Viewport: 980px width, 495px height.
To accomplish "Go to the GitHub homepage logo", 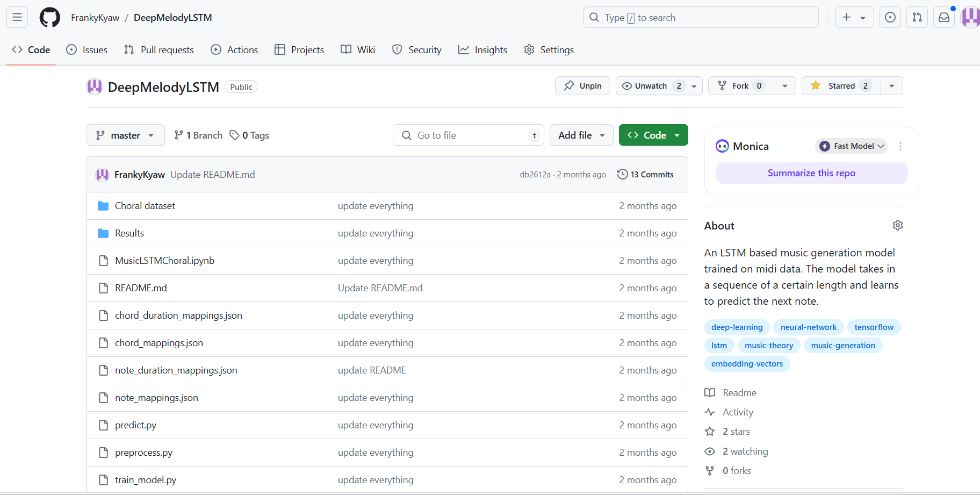I will coord(50,17).
